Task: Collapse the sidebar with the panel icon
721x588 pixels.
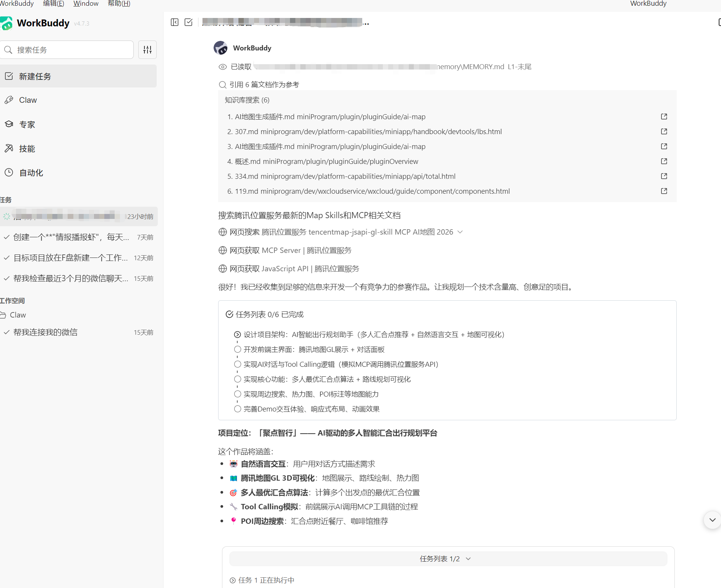Action: 175,22
